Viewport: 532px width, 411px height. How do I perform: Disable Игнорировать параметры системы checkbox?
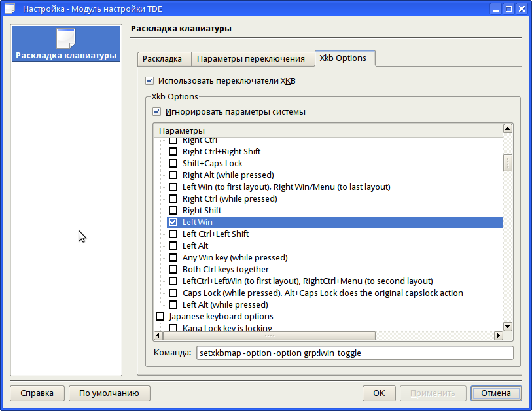tap(156, 112)
